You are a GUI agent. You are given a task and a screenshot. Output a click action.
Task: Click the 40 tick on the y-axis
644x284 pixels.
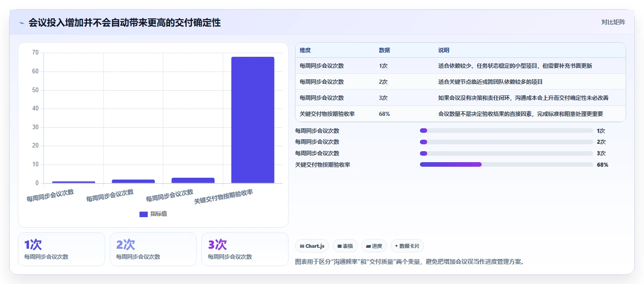point(36,109)
